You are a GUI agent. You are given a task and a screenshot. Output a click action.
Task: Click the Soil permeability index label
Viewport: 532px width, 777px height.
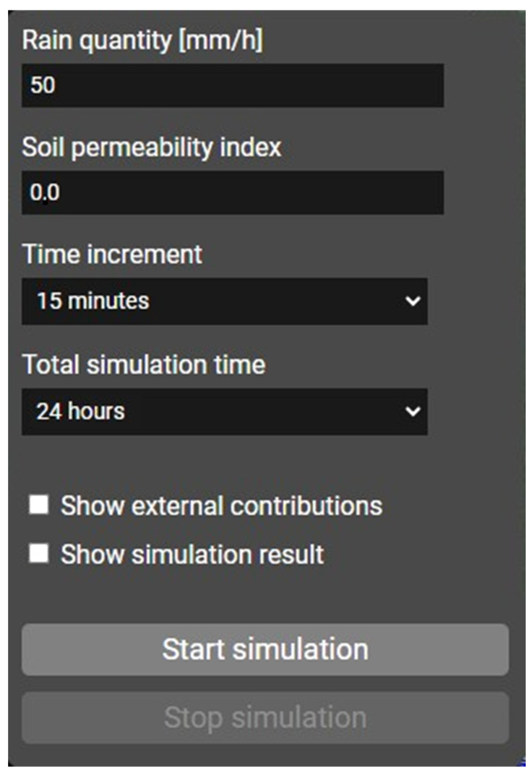[x=151, y=148]
